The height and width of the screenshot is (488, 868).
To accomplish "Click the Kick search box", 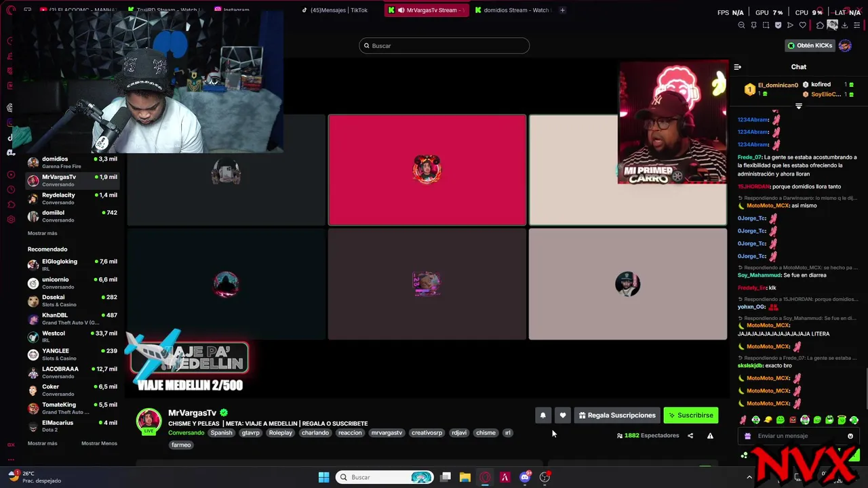I will coord(444,45).
